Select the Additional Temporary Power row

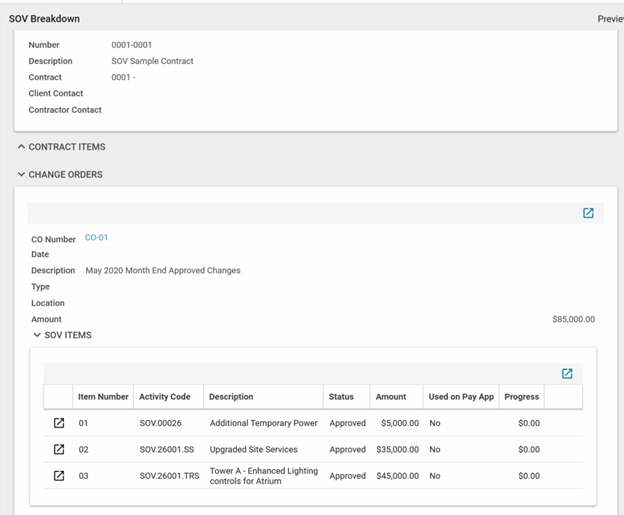tap(263, 423)
